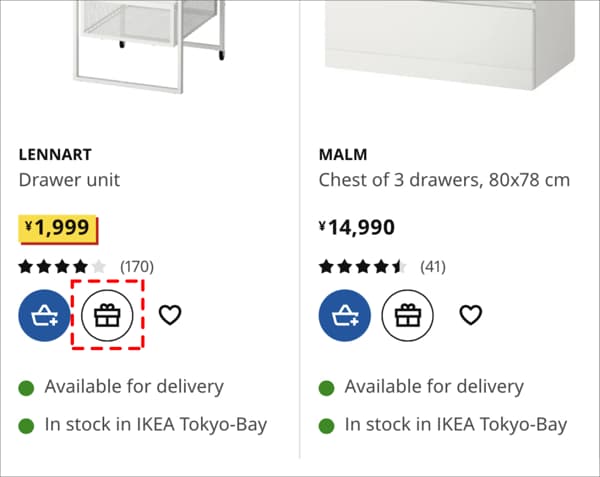Open the (170) review count

click(x=137, y=267)
